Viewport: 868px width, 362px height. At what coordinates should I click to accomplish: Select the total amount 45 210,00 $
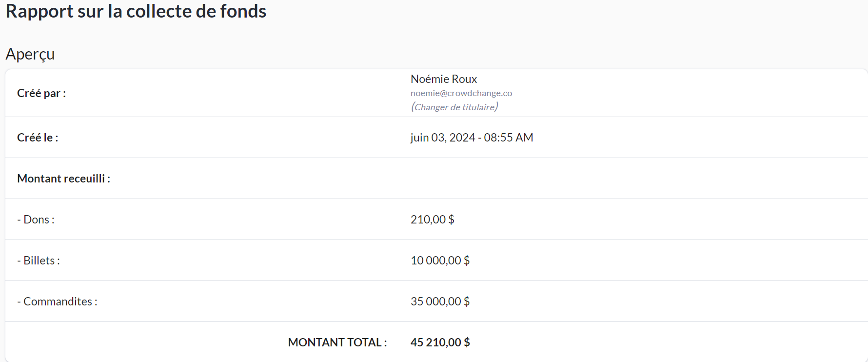point(440,342)
